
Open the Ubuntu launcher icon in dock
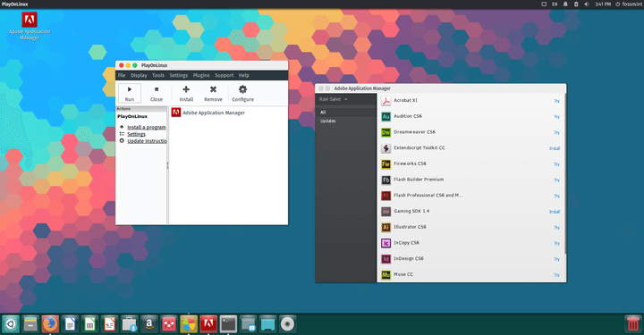[x=11, y=324]
